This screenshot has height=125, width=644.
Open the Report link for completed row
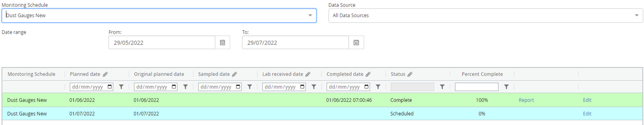coord(526,100)
